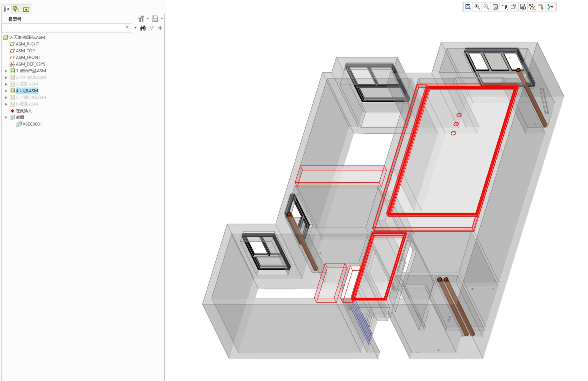
Task: Open the search options dropdown arrow
Action: (x=135, y=28)
